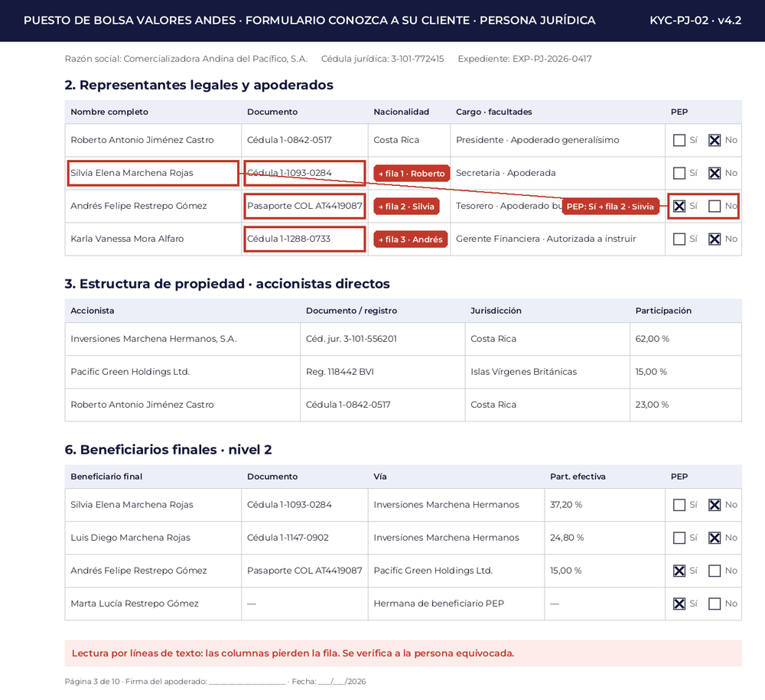765x700 pixels.
Task: Select Andrés Felipe Restrepo Gómez in the representantes table
Action: click(x=138, y=206)
